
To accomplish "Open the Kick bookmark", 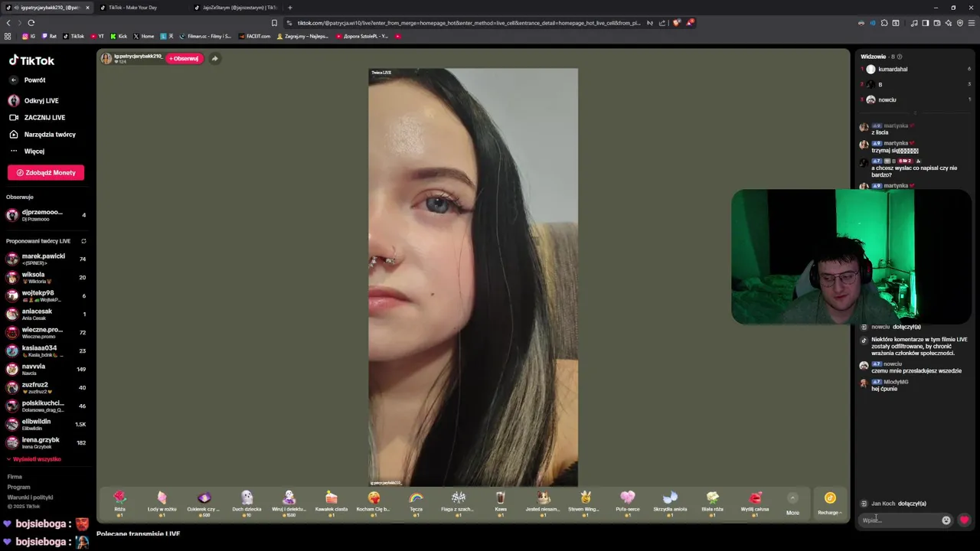I will [119, 36].
